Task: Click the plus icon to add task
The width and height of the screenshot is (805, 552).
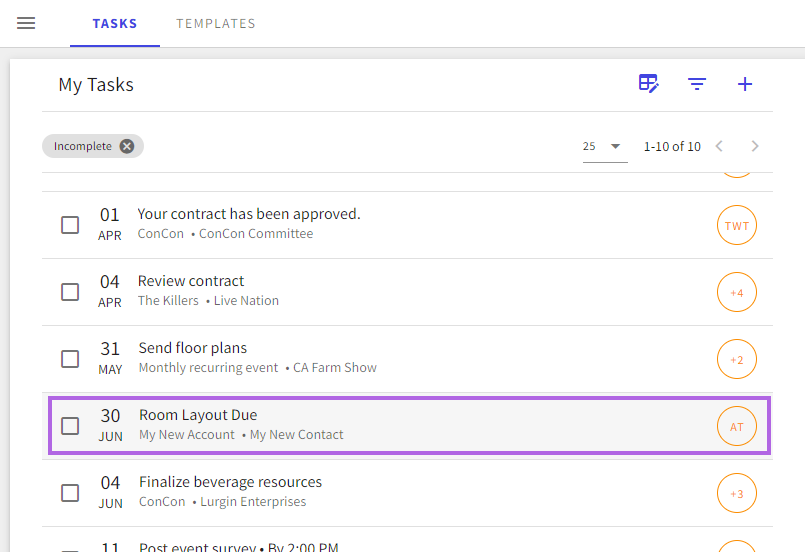Action: (x=744, y=84)
